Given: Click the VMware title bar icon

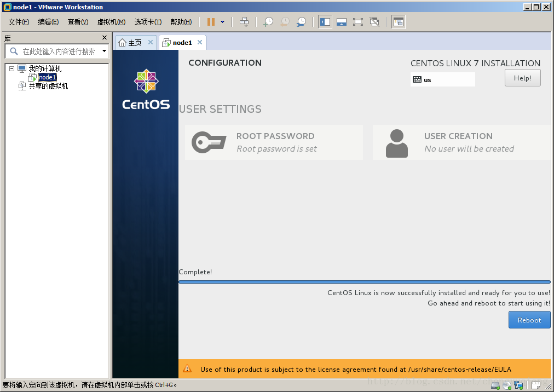Looking at the screenshot, I should pos(7,7).
